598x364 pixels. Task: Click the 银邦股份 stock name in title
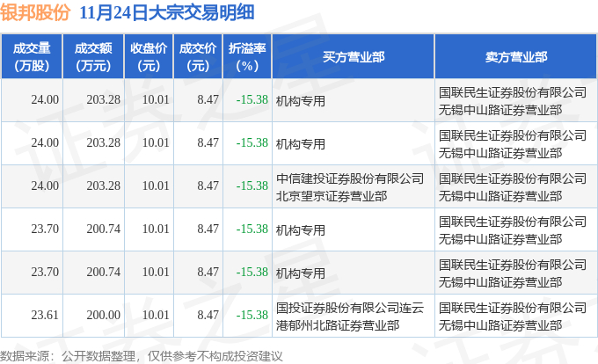click(35, 13)
